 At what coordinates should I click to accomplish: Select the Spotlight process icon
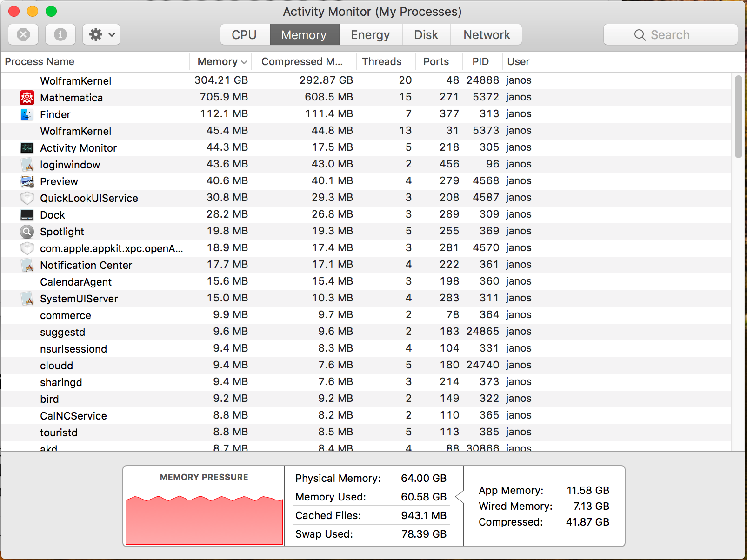(27, 231)
